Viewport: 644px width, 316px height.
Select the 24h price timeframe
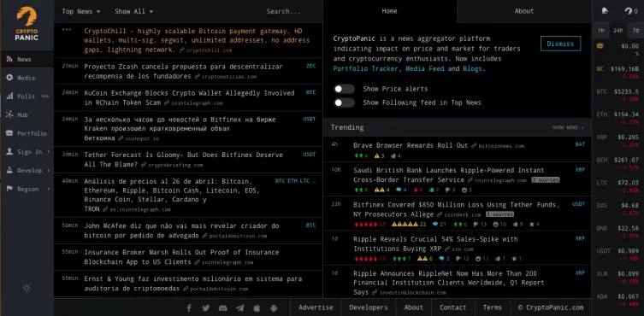618,31
